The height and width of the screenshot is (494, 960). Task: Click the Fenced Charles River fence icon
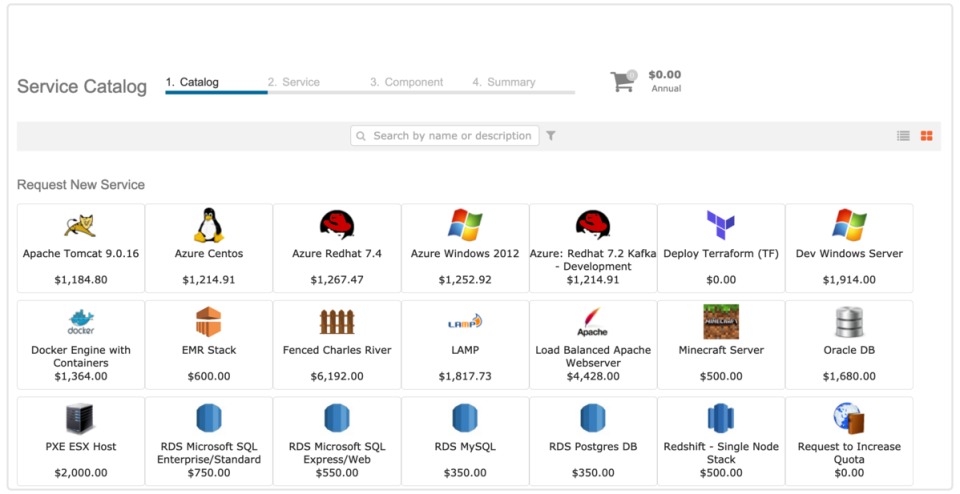click(337, 322)
